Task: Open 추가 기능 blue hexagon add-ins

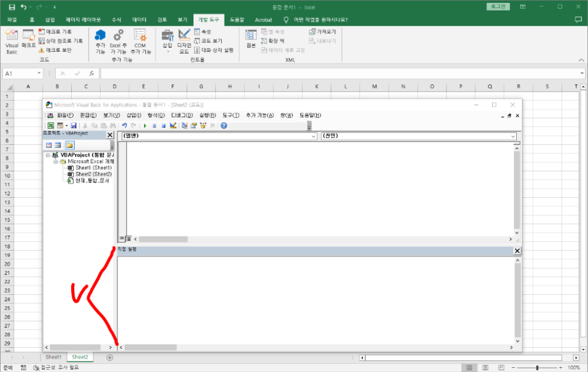Action: (x=100, y=41)
